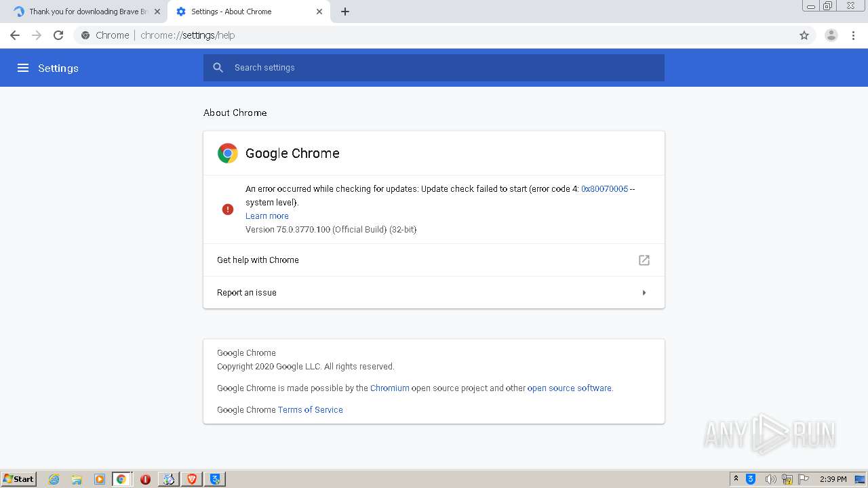868x488 pixels.
Task: Open Terms of Service link
Action: point(311,410)
